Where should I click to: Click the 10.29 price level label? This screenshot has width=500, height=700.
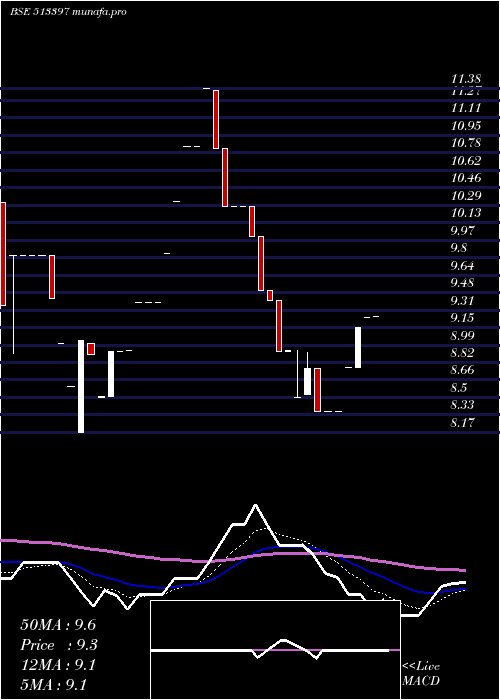tap(466, 195)
